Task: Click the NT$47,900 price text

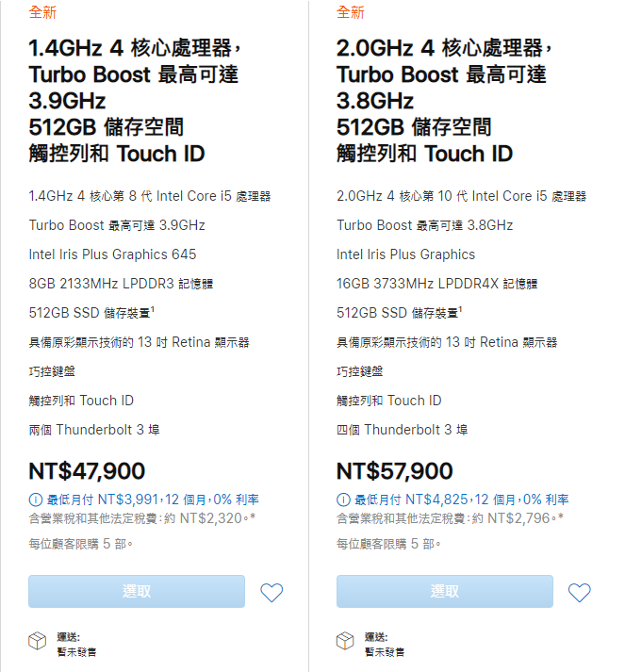Action: click(x=87, y=471)
